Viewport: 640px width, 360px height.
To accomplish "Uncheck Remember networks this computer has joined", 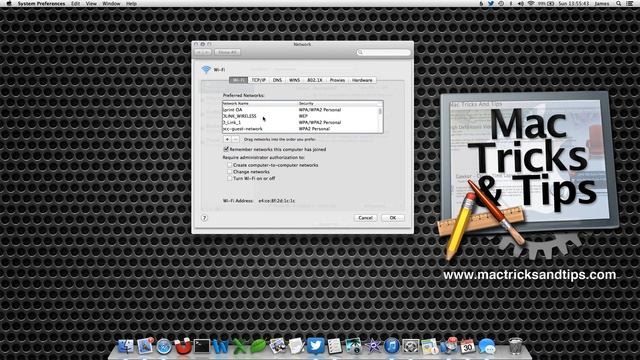I will (x=226, y=149).
